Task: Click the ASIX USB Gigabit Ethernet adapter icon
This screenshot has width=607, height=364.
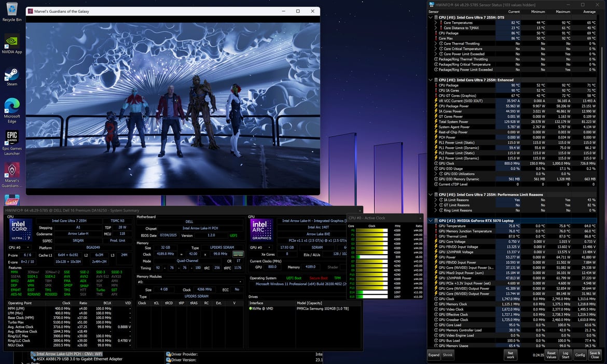Action: tap(33, 359)
